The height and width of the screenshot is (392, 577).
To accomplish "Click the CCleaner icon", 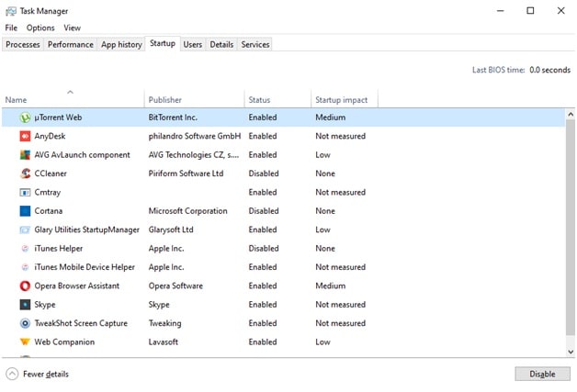I will [x=25, y=174].
